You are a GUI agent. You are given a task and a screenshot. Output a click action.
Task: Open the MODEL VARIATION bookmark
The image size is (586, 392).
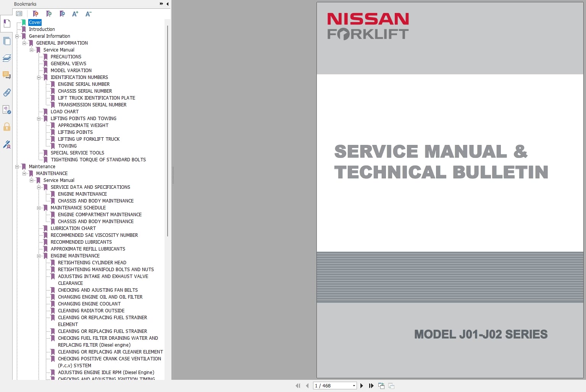click(x=71, y=71)
